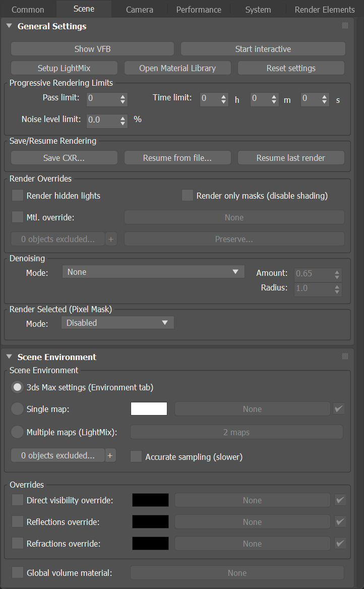This screenshot has width=364, height=589.
Task: Click the Time limit minutes spinner
Action: [274, 99]
